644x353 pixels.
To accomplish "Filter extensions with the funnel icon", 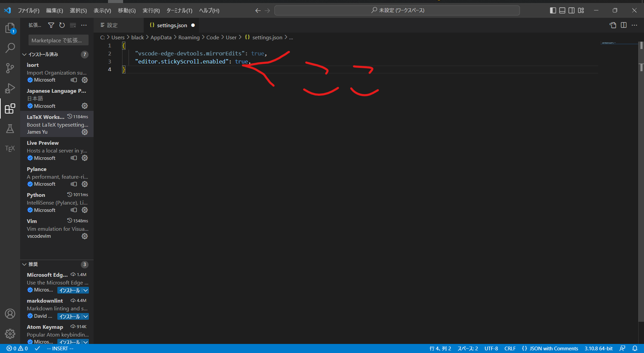I will pos(51,25).
